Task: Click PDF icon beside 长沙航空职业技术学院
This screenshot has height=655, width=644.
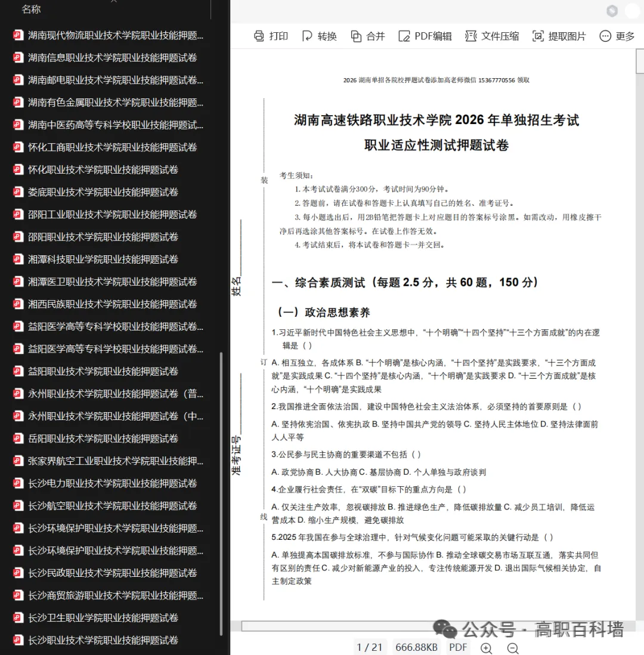Action: point(18,505)
